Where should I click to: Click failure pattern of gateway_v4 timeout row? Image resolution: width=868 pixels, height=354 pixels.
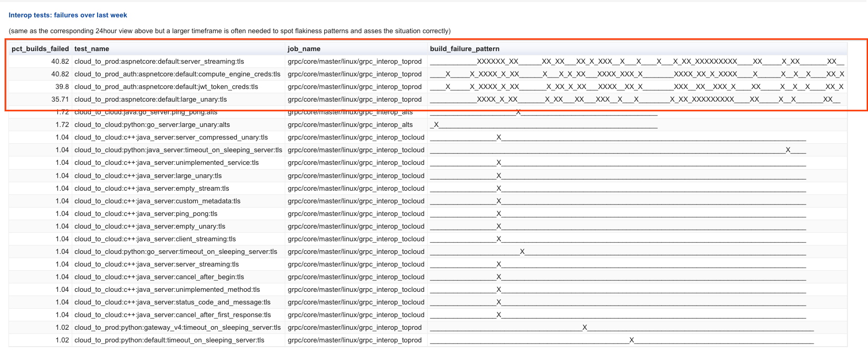point(622,328)
